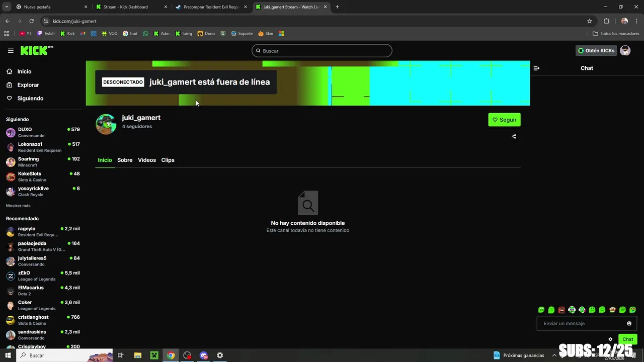Click the green Chat send button
The image size is (644, 362).
pos(627,339)
